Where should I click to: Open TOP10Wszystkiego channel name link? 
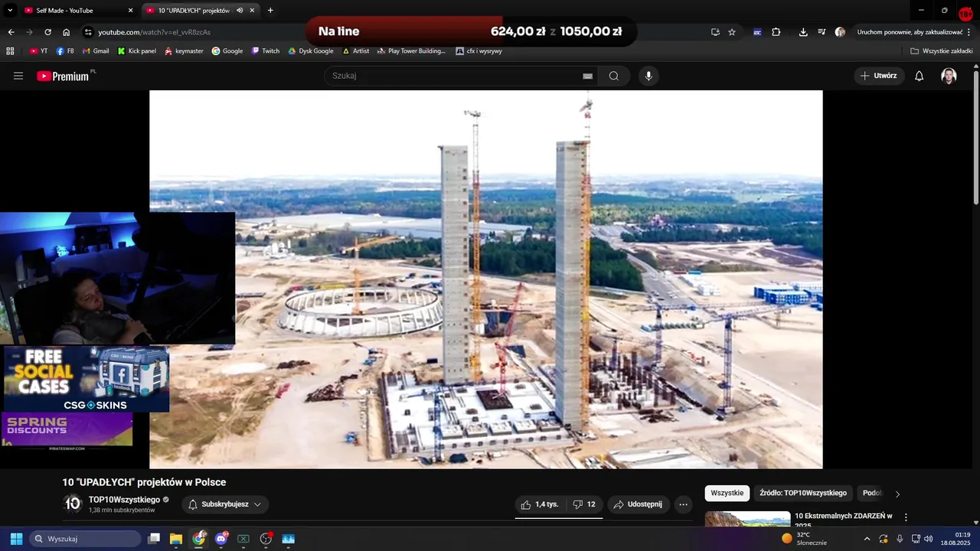(x=124, y=500)
